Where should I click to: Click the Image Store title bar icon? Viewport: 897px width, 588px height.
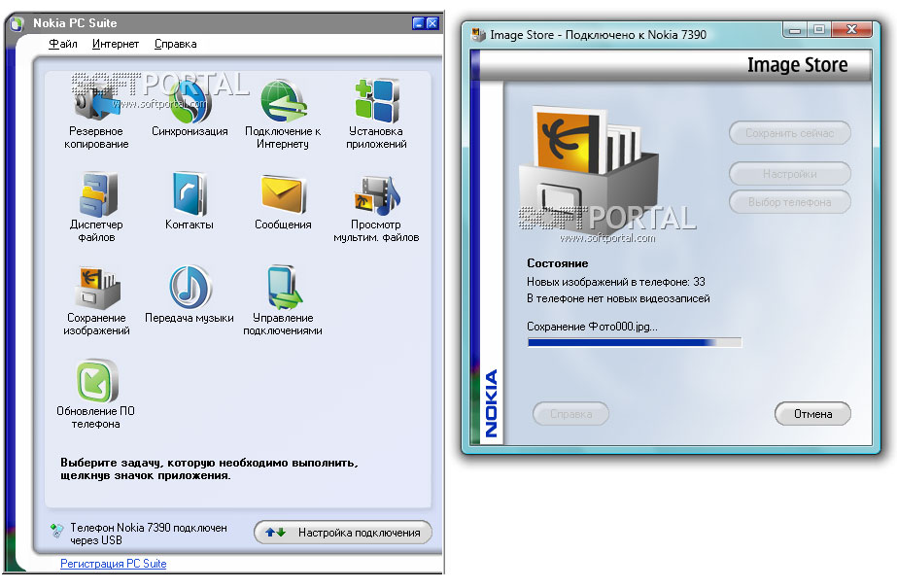click(x=477, y=35)
